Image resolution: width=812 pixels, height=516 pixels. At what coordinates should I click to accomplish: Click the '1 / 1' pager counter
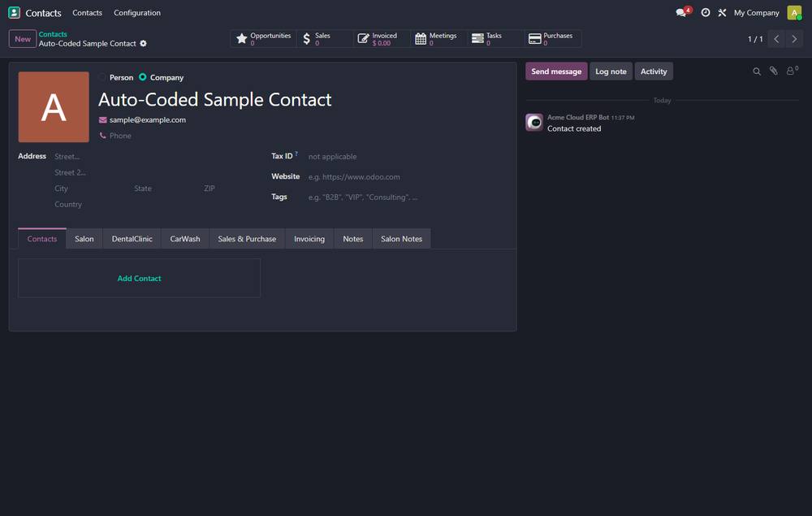click(755, 39)
